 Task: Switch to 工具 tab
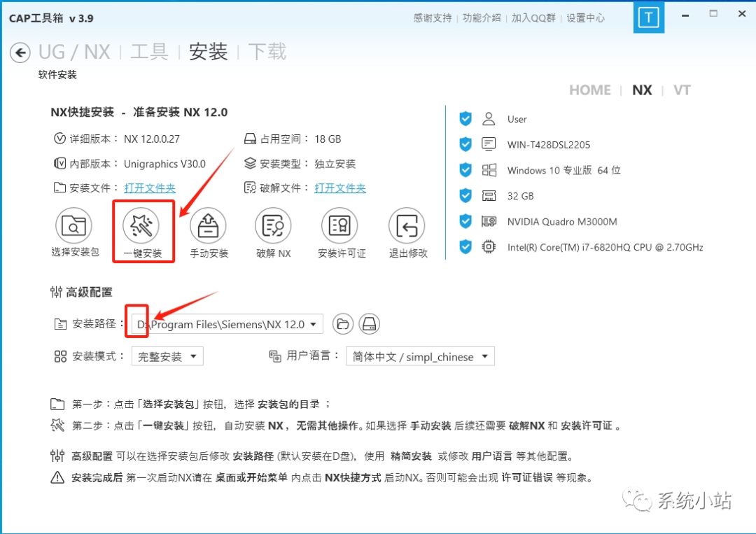(x=150, y=52)
